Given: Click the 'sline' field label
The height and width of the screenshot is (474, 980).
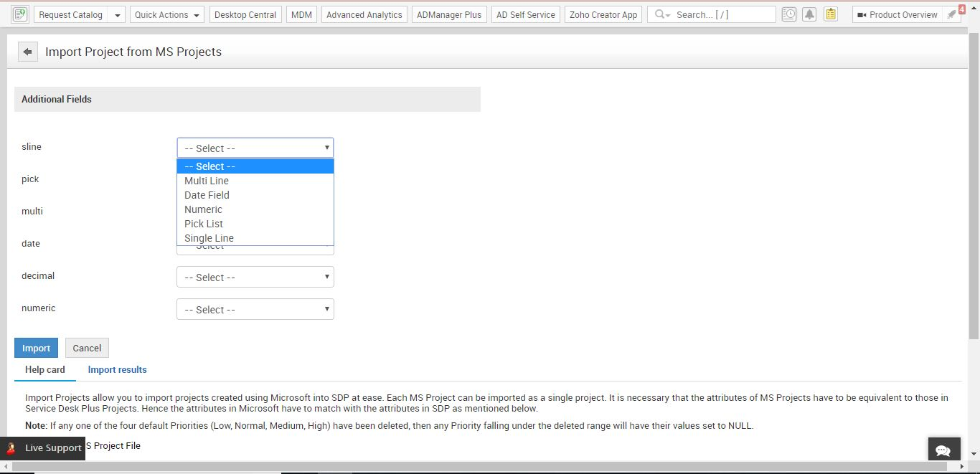Looking at the screenshot, I should (x=32, y=146).
